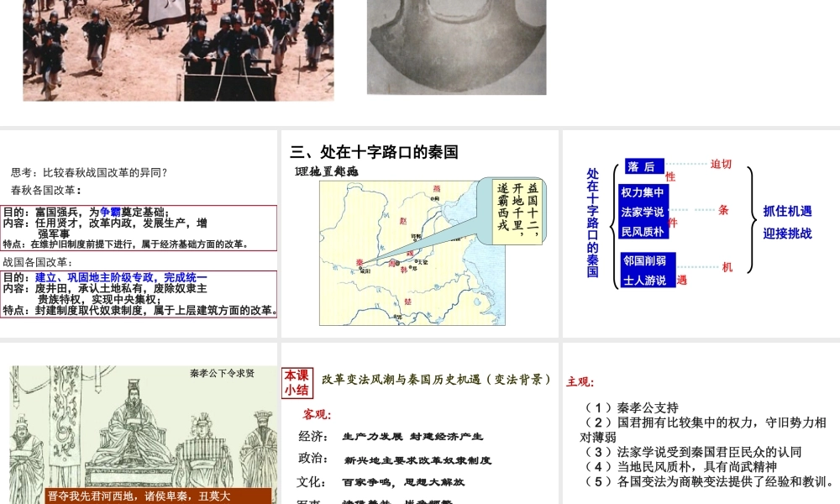Click the 燕 label on the map
The width and height of the screenshot is (840, 504).
point(437,188)
